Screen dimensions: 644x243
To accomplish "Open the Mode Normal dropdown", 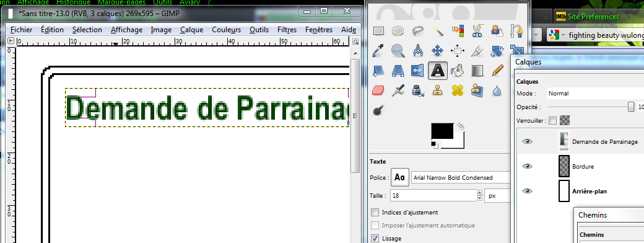I will point(596,94).
